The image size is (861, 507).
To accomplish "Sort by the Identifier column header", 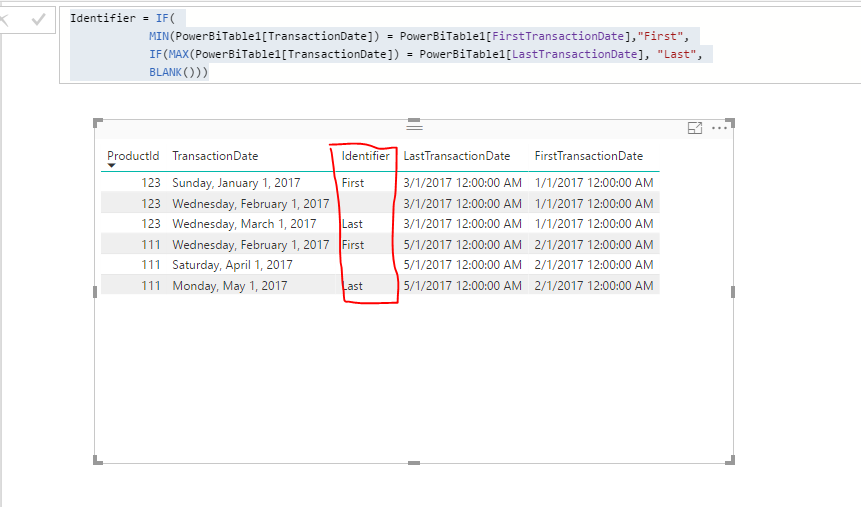I will [365, 156].
